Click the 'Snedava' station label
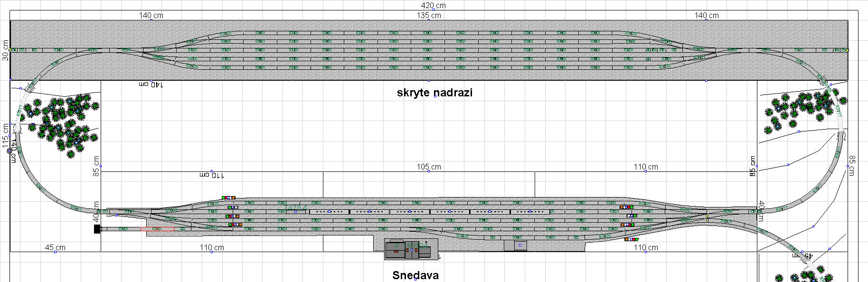868x282 pixels. [x=415, y=275]
